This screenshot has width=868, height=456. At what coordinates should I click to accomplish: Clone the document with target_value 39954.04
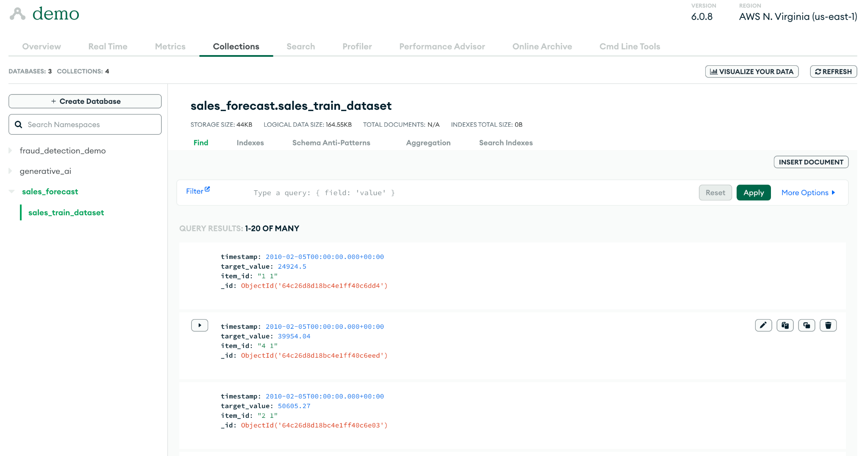[x=807, y=325]
